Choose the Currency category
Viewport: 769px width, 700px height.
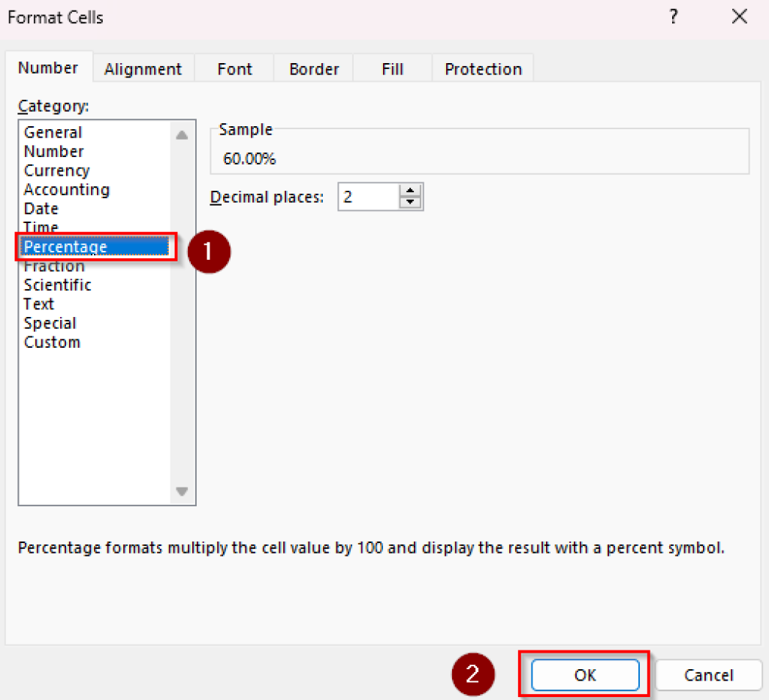pos(56,170)
